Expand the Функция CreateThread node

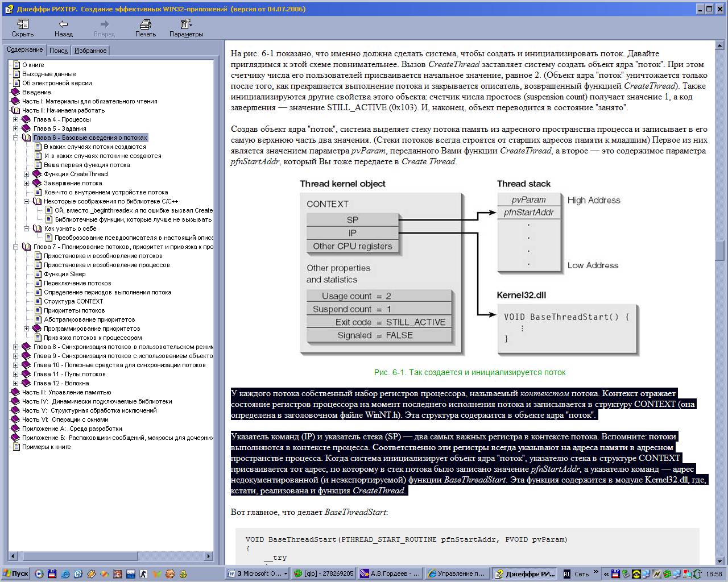pos(27,174)
